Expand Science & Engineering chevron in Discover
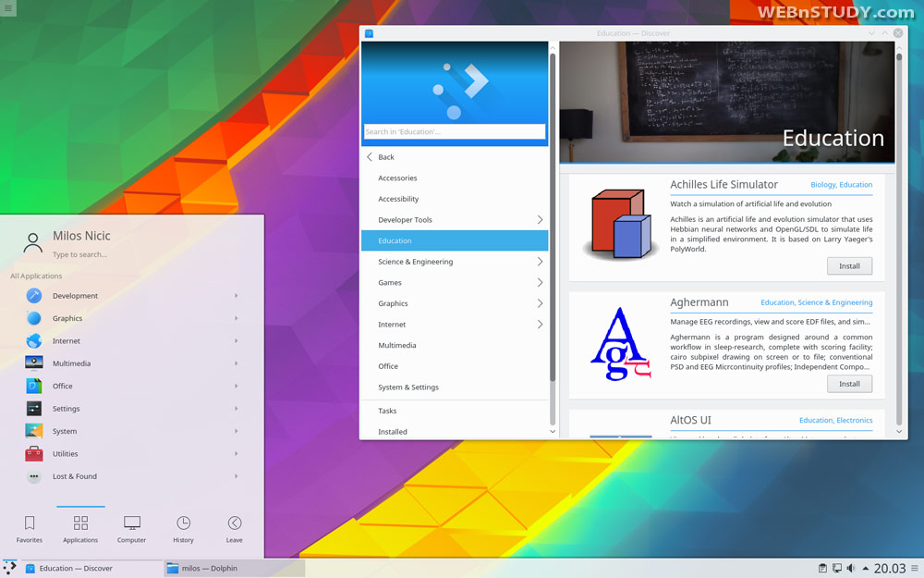Viewport: 924px width, 578px height. point(540,262)
